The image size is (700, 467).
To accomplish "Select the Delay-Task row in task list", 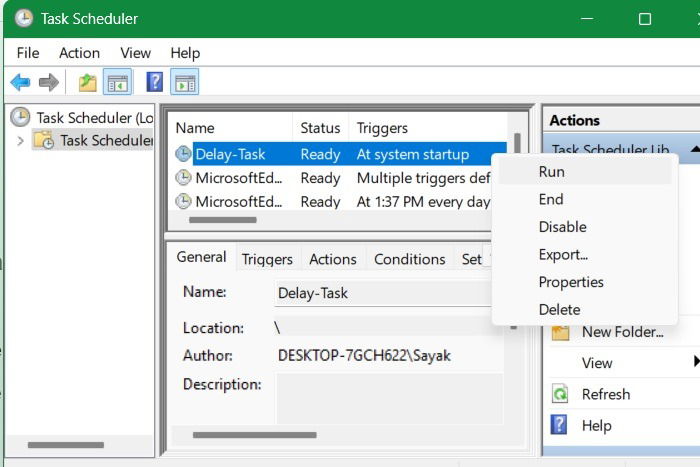I will 231,154.
